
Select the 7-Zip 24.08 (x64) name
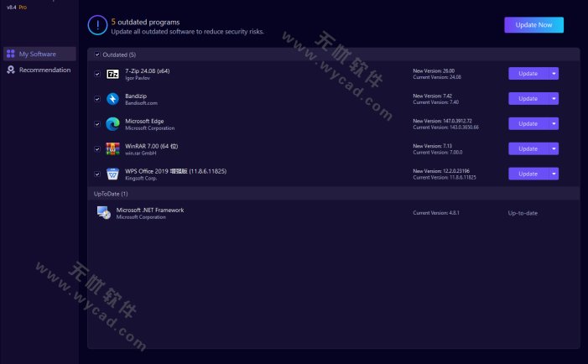click(148, 70)
